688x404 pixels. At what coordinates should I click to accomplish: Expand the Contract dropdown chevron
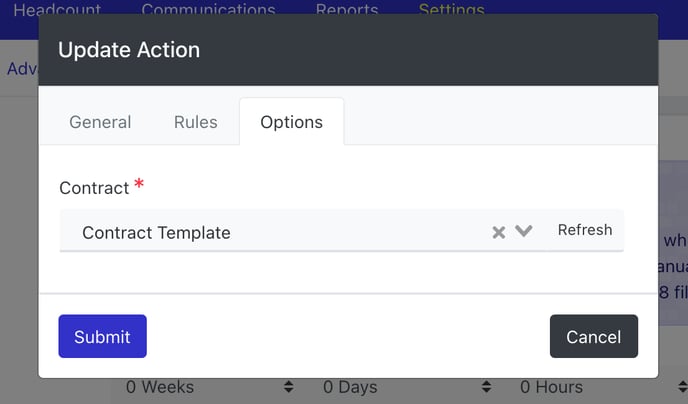[523, 231]
